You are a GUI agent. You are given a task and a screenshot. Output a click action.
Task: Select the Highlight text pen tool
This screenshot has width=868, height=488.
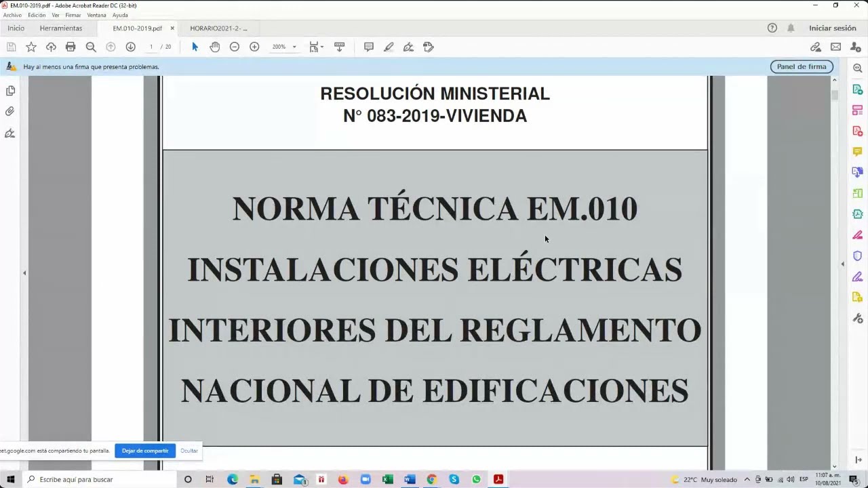coord(389,47)
